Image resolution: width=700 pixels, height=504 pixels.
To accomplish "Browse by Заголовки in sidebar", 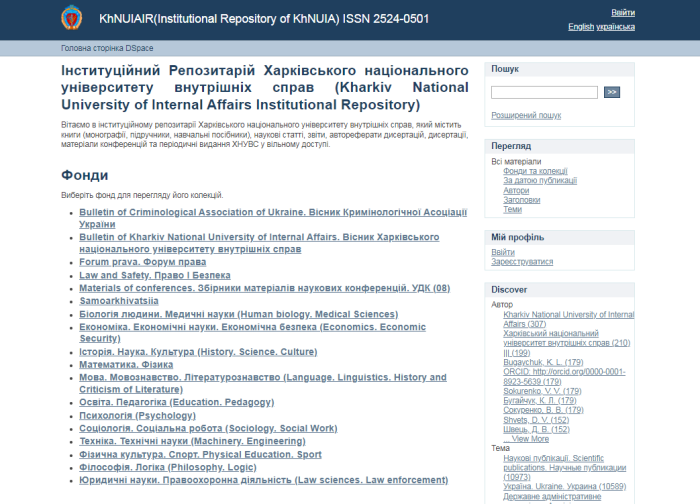I will tap(522, 200).
